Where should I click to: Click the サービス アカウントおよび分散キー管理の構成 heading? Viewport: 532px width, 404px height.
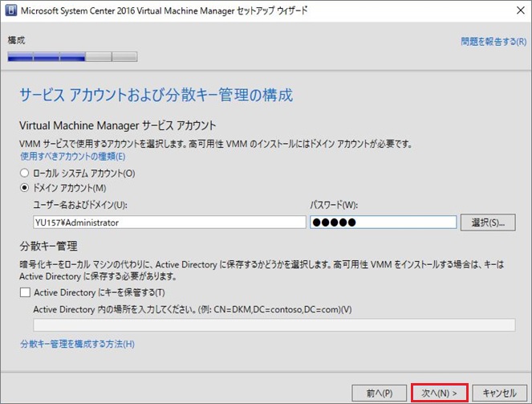pos(156,96)
